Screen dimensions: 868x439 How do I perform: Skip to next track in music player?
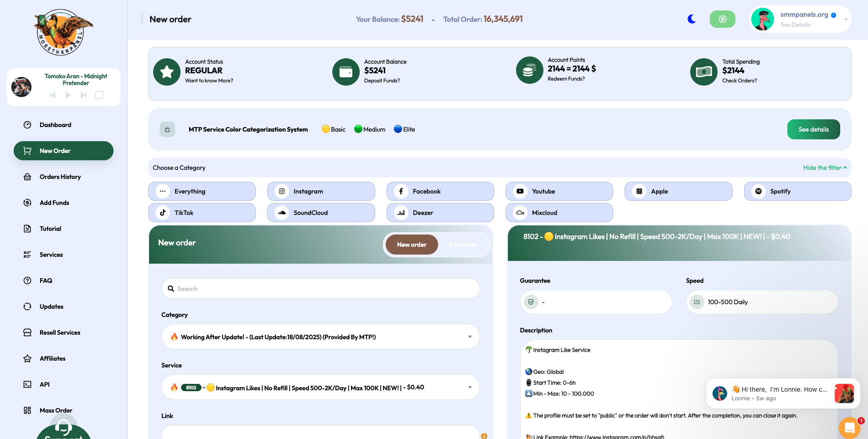pyautogui.click(x=83, y=95)
